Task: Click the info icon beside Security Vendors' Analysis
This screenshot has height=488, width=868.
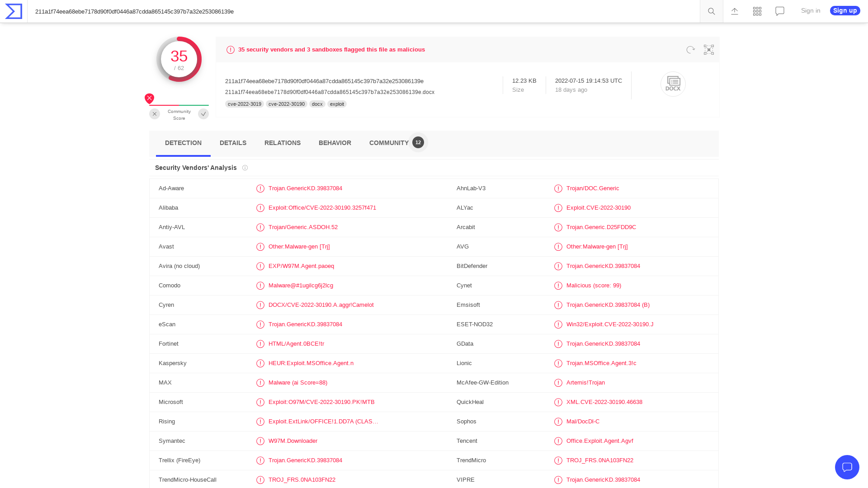Action: pyautogui.click(x=245, y=168)
